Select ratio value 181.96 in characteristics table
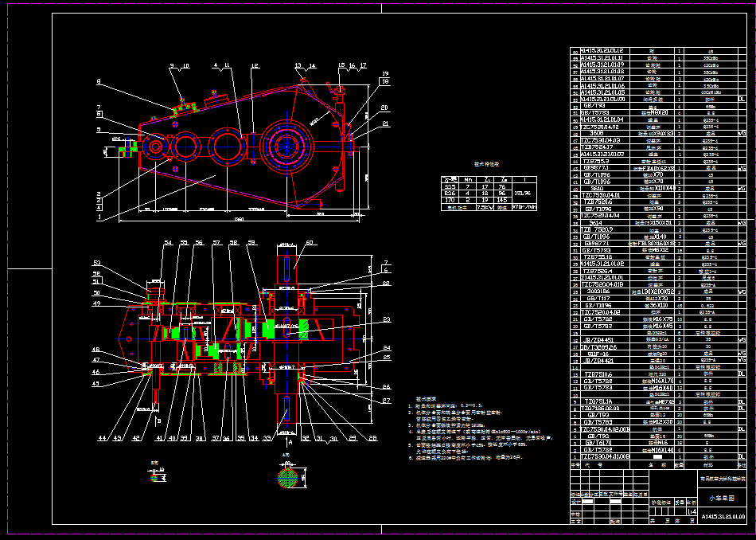Screen dimensions: 756x540 click(522, 193)
